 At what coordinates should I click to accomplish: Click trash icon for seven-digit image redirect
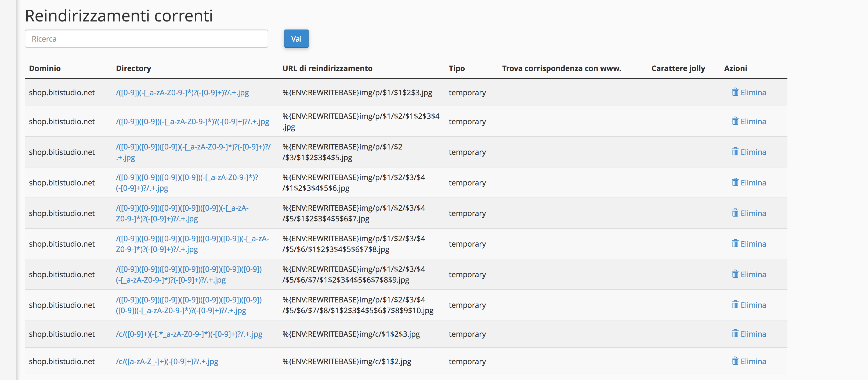[735, 274]
